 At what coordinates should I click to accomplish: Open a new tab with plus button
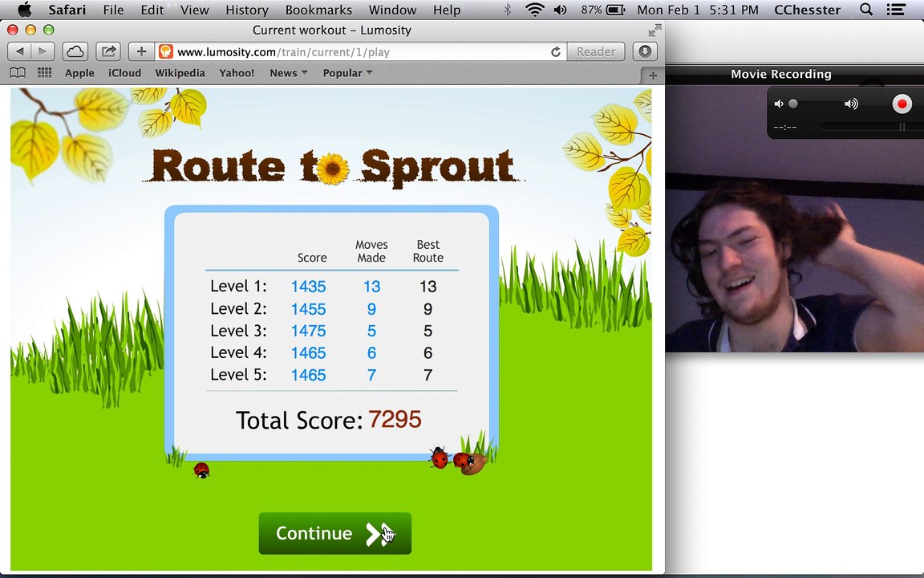pos(652,75)
